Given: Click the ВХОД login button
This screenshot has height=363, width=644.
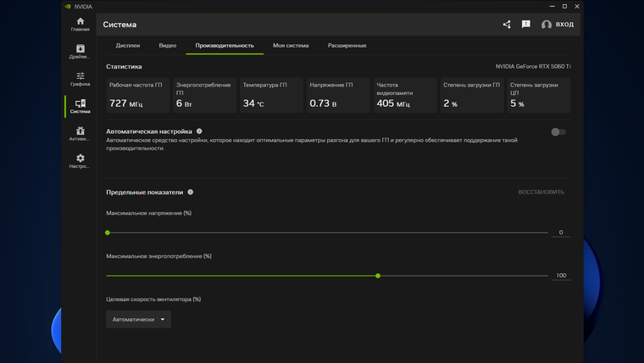Looking at the screenshot, I should point(564,25).
